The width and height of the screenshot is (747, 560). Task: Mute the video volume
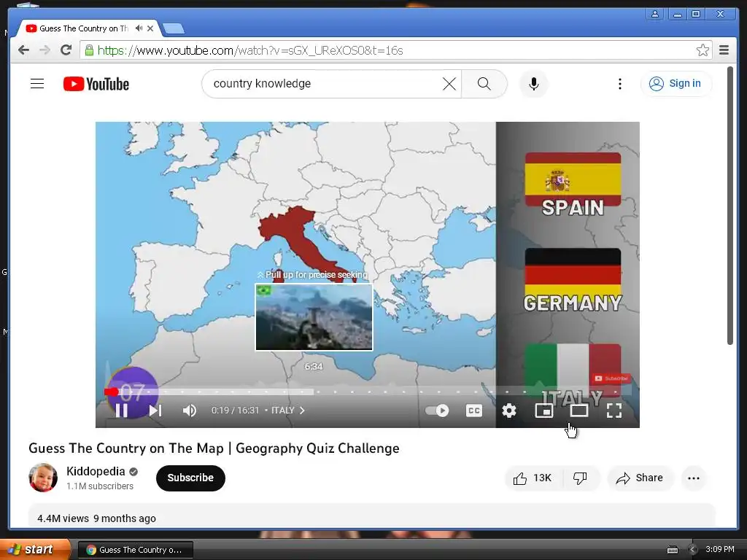(x=190, y=411)
